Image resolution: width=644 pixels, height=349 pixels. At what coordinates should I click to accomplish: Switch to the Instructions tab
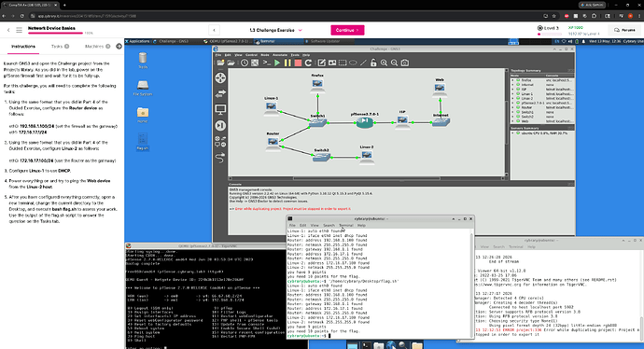(x=23, y=47)
